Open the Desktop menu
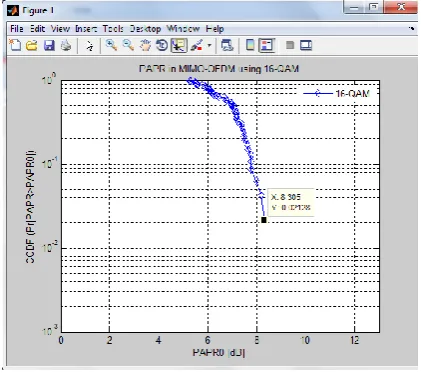The width and height of the screenshot is (421, 374). pyautogui.click(x=145, y=29)
